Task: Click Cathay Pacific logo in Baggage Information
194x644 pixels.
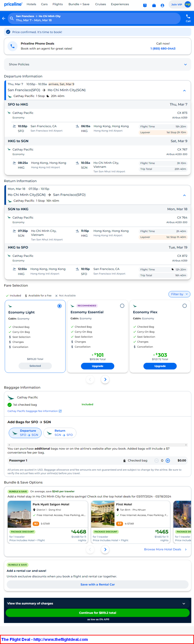Action: pyautogui.click(x=11, y=398)
